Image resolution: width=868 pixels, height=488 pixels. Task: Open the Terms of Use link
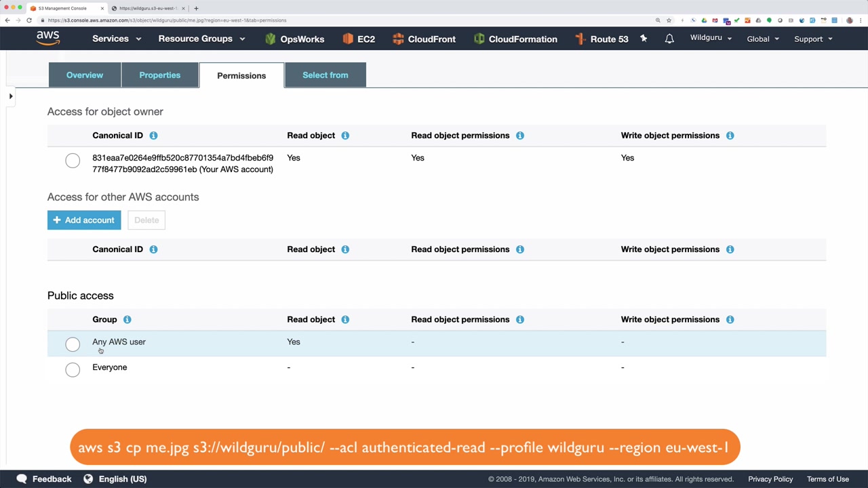(x=828, y=479)
